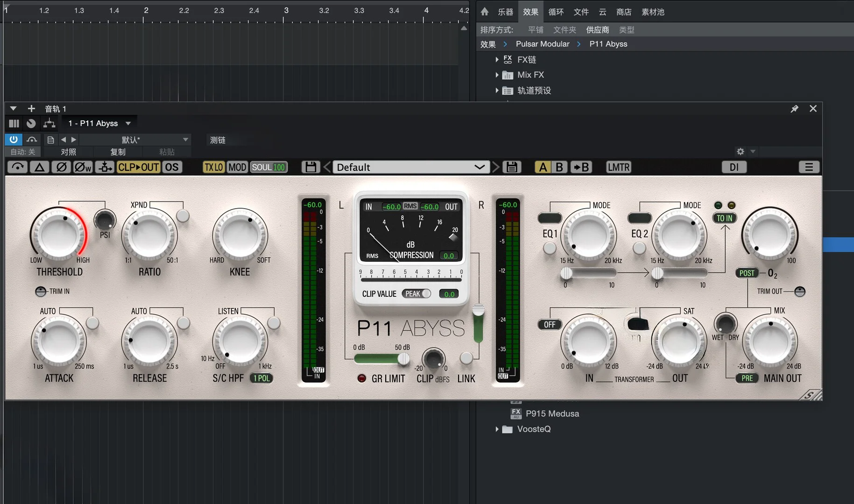Toggle the PEAK clip value switch
This screenshot has width=854, height=504.
(417, 294)
